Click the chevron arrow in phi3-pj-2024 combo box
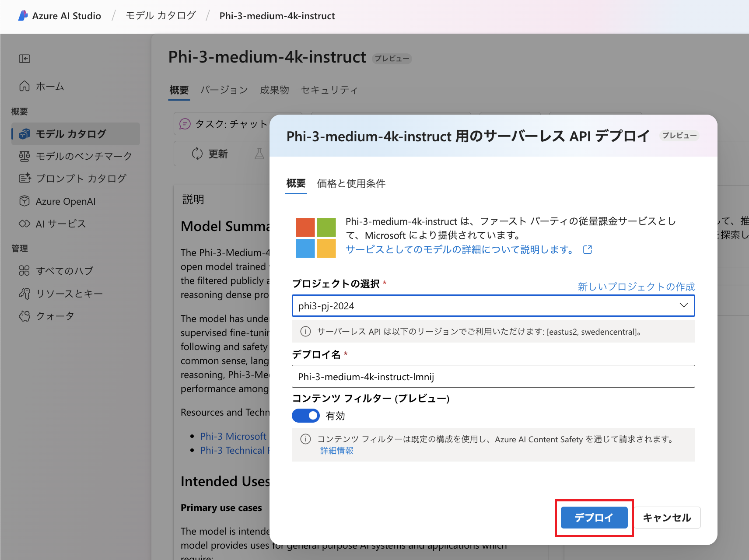 [683, 305]
